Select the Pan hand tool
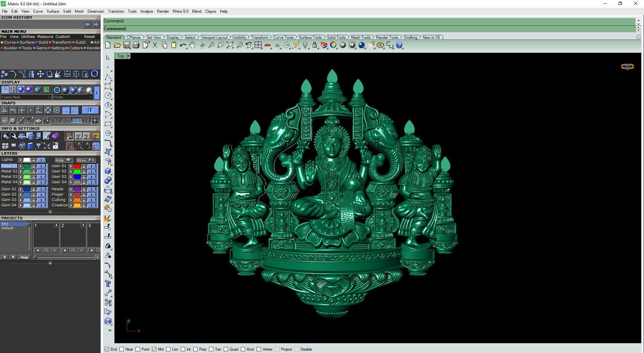644x353 pixels. click(x=192, y=45)
